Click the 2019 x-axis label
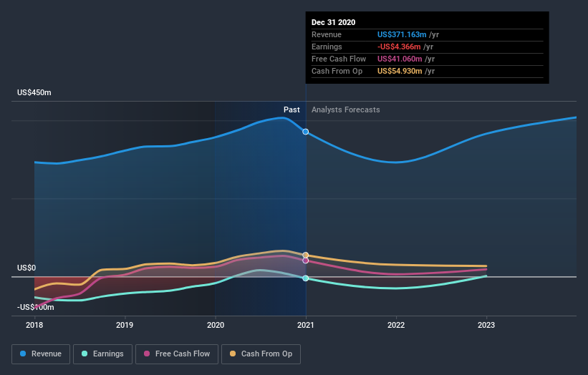The height and width of the screenshot is (375, 588). (125, 325)
